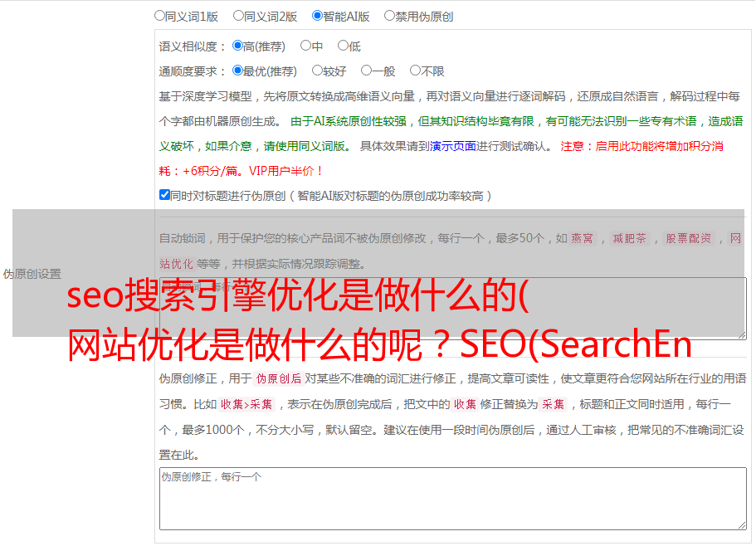Set 通顺度要求 to 一般
This screenshot has height=546, width=756.
coord(366,71)
